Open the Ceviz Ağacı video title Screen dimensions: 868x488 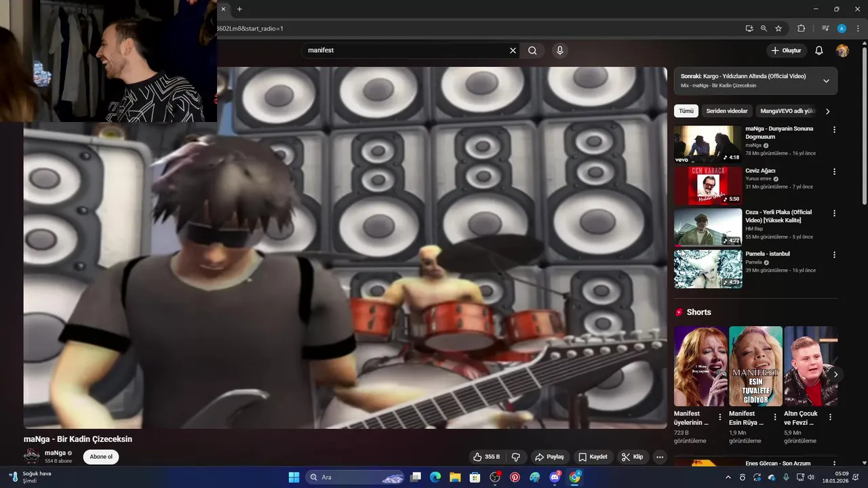click(x=760, y=171)
